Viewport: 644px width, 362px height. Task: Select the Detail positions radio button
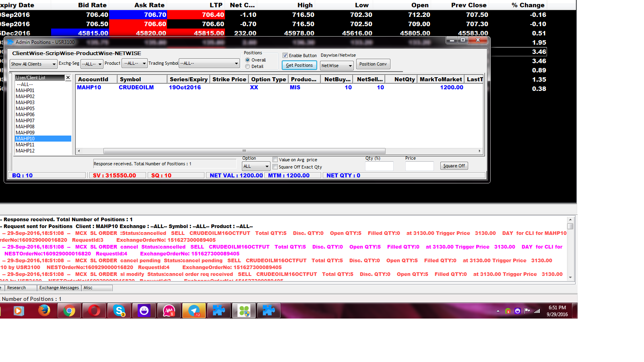(248, 66)
